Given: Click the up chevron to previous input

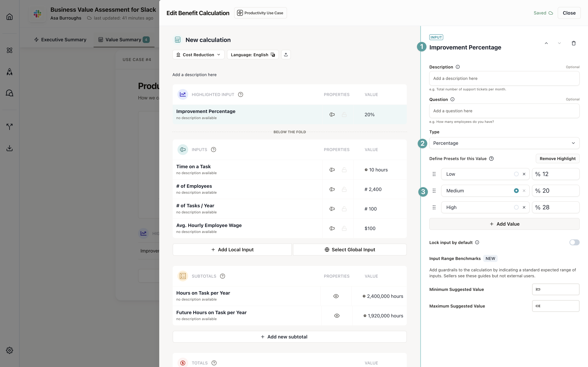Looking at the screenshot, I should [x=546, y=43].
